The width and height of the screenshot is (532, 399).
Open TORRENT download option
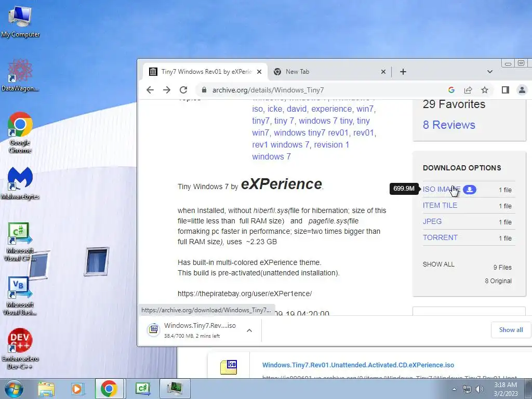(440, 237)
